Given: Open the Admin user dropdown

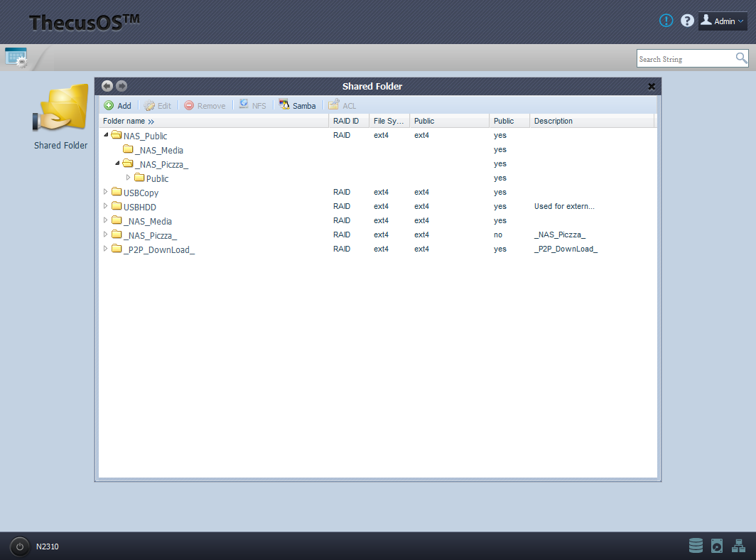Looking at the screenshot, I should pos(723,21).
